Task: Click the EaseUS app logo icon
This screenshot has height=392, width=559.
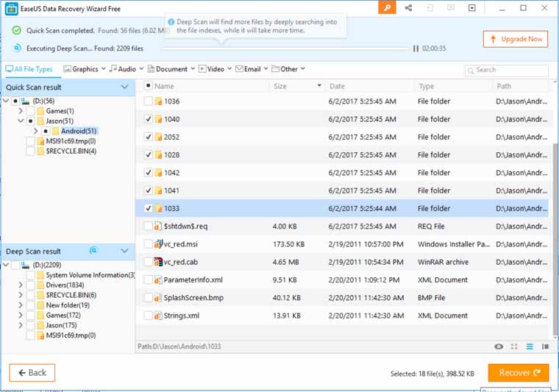Action: [12, 9]
